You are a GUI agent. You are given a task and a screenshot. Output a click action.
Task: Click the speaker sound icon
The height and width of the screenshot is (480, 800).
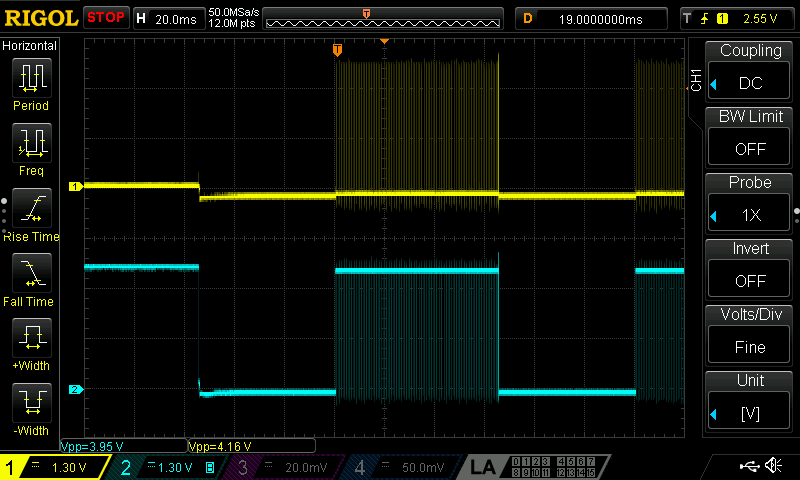pos(773,465)
